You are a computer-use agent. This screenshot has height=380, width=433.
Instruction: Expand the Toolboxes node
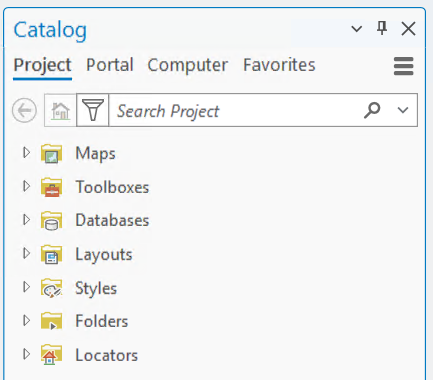point(26,186)
